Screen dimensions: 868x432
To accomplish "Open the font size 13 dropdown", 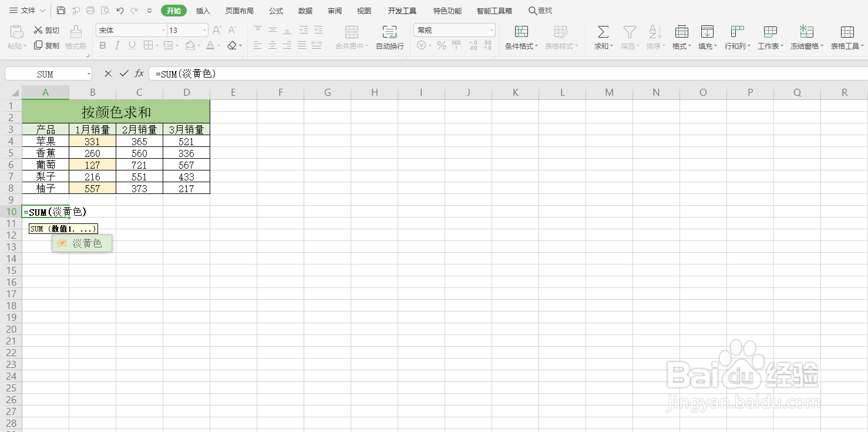I will tap(204, 30).
